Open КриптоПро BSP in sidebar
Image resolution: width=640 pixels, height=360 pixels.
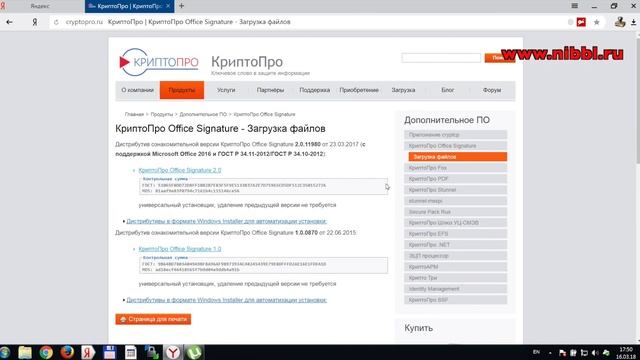point(456,300)
